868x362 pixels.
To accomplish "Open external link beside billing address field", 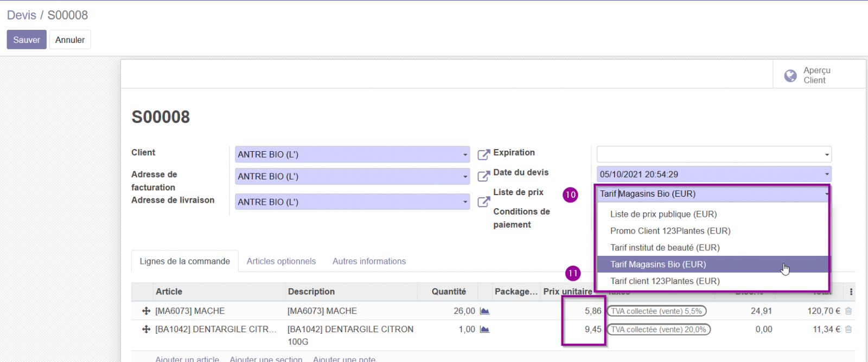I will [483, 176].
